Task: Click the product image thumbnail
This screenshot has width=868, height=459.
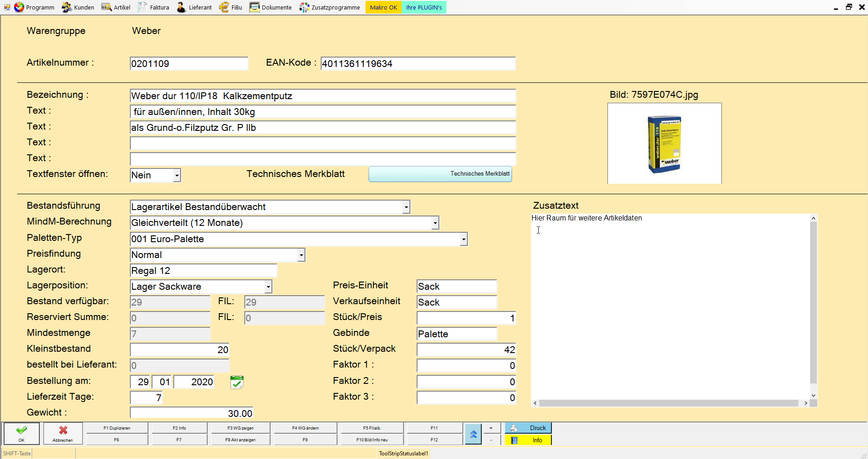Action: [x=664, y=143]
